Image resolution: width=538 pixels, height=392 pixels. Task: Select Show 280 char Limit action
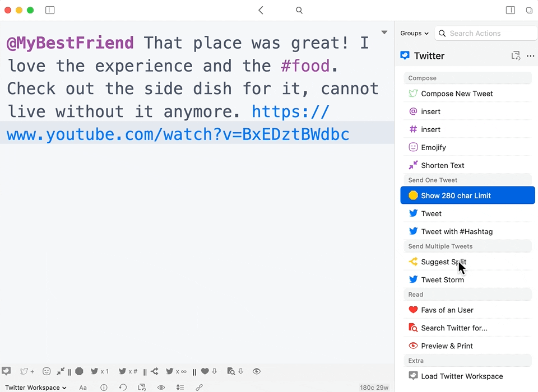pos(467,195)
